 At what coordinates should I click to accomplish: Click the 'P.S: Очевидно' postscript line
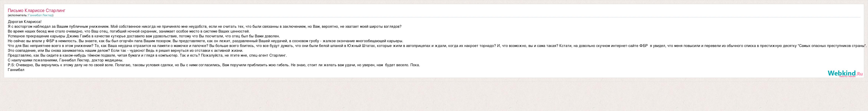[x=214, y=65]
